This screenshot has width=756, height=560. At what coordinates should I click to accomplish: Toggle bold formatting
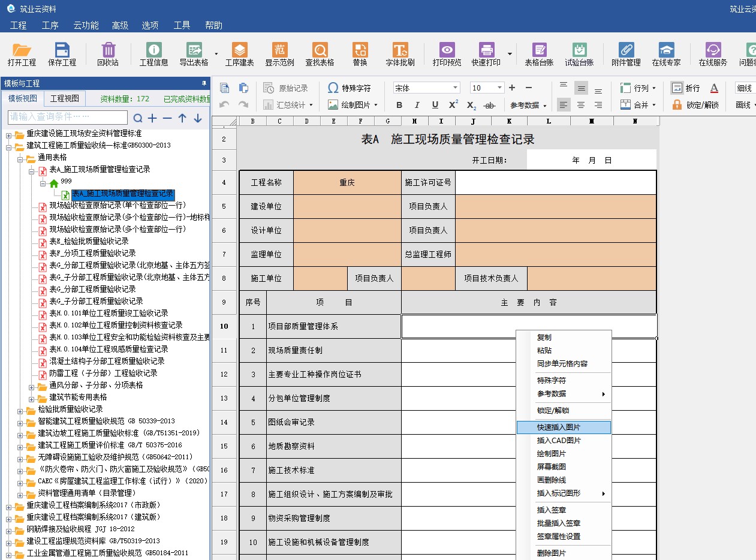[x=399, y=105]
